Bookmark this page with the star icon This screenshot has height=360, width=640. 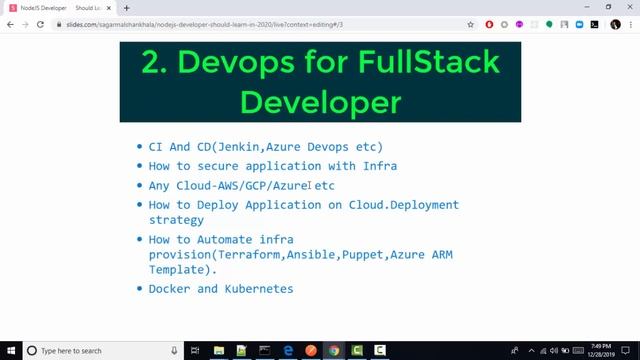[x=471, y=24]
